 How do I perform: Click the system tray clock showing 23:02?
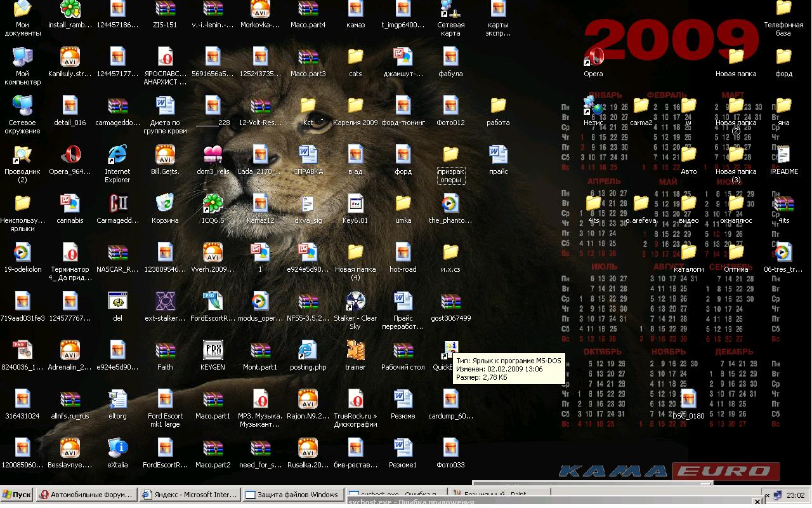(x=795, y=495)
